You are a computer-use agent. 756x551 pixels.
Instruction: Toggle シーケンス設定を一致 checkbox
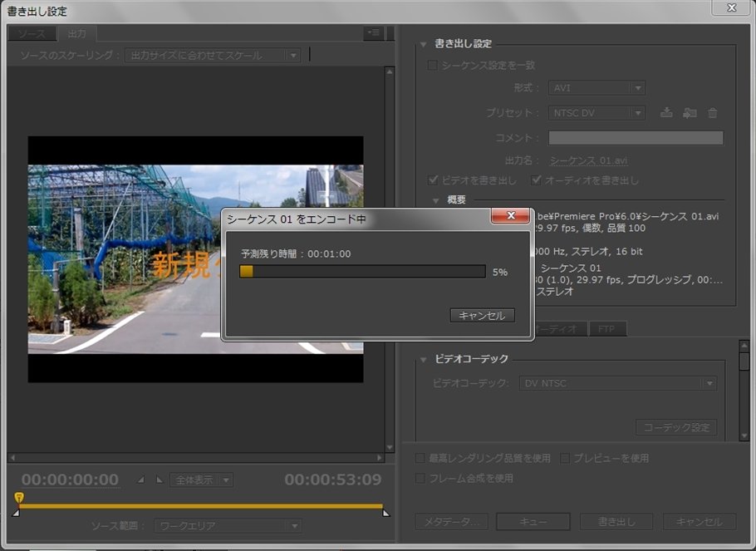[432, 66]
